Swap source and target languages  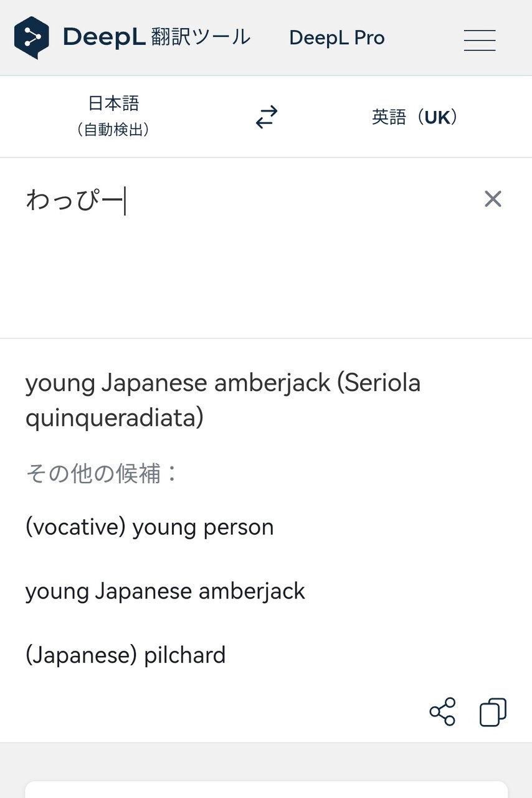pyautogui.click(x=267, y=117)
